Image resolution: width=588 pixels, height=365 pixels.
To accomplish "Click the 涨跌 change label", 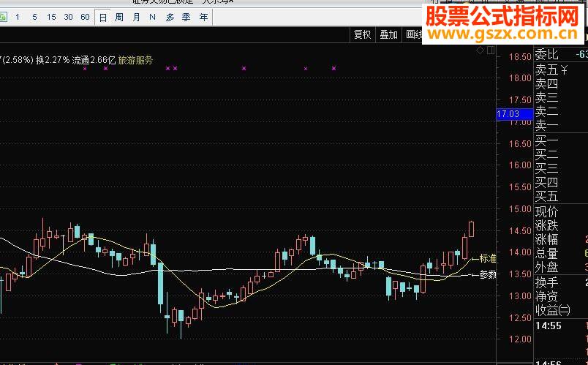I will 547,226.
